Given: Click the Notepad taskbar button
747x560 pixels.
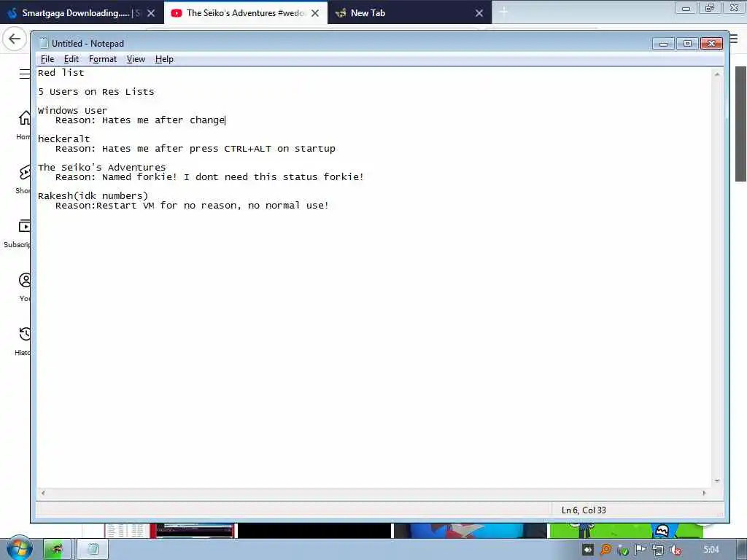Looking at the screenshot, I should click(x=93, y=550).
